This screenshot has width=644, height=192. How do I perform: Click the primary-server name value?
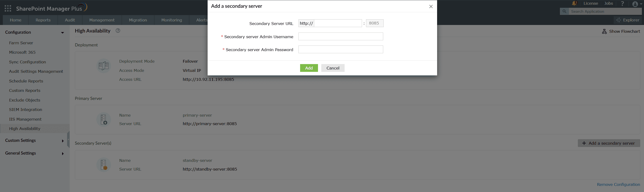point(197,115)
